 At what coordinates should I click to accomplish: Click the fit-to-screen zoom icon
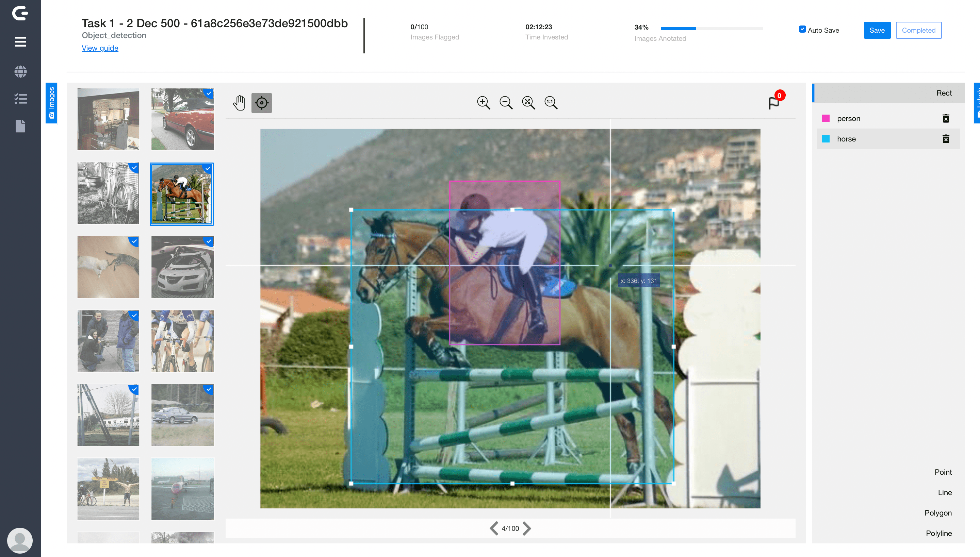tap(528, 103)
